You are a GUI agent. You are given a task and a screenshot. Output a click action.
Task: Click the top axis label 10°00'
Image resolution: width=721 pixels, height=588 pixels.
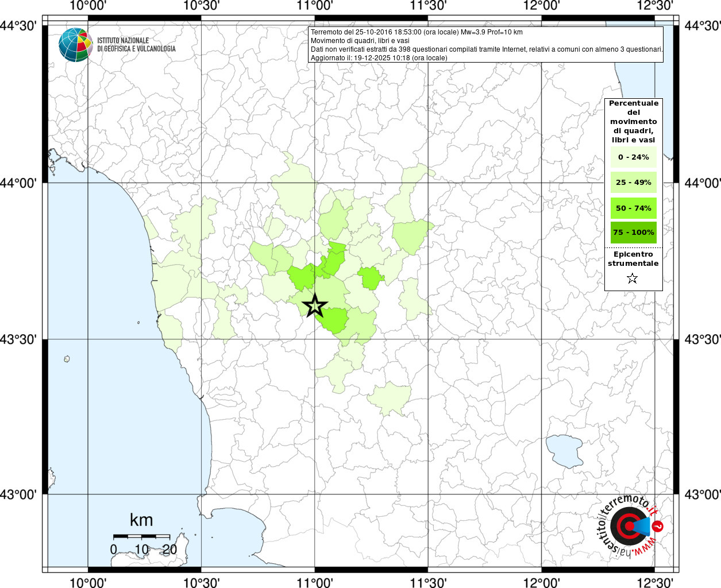pos(87,6)
